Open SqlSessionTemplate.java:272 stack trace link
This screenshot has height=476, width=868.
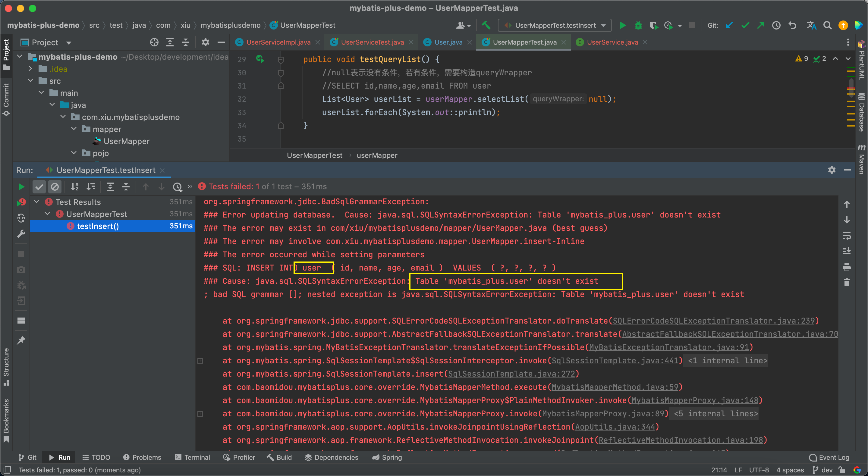coord(511,374)
